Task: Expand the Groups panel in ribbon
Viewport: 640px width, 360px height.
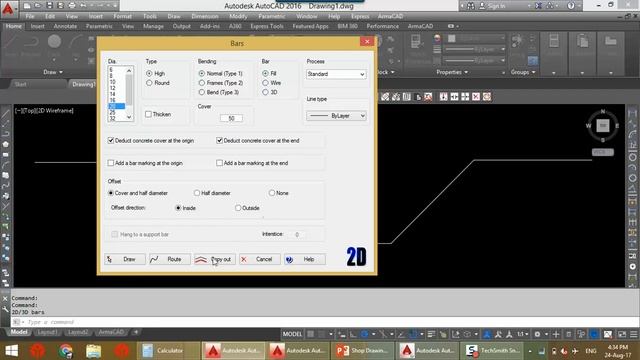Action: tap(523, 72)
